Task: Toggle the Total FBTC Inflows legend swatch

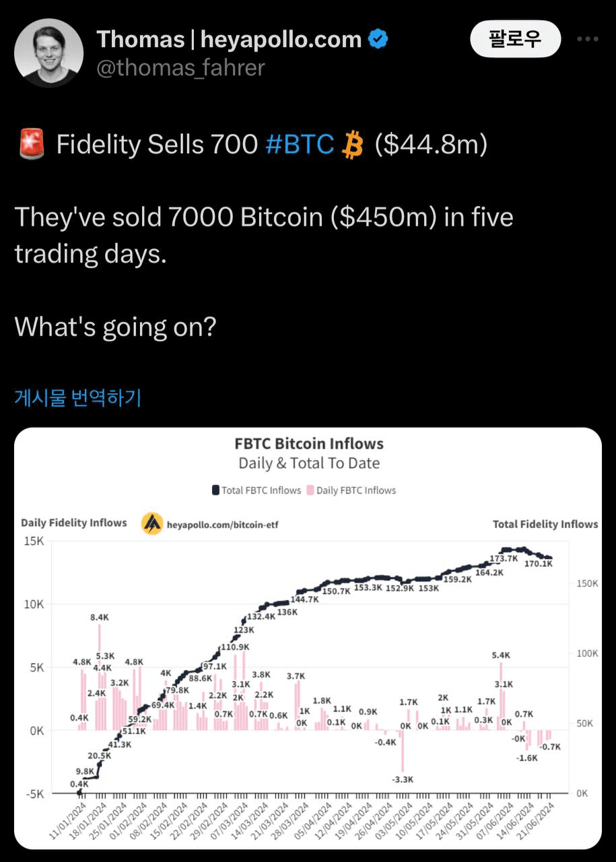Action: point(216,490)
